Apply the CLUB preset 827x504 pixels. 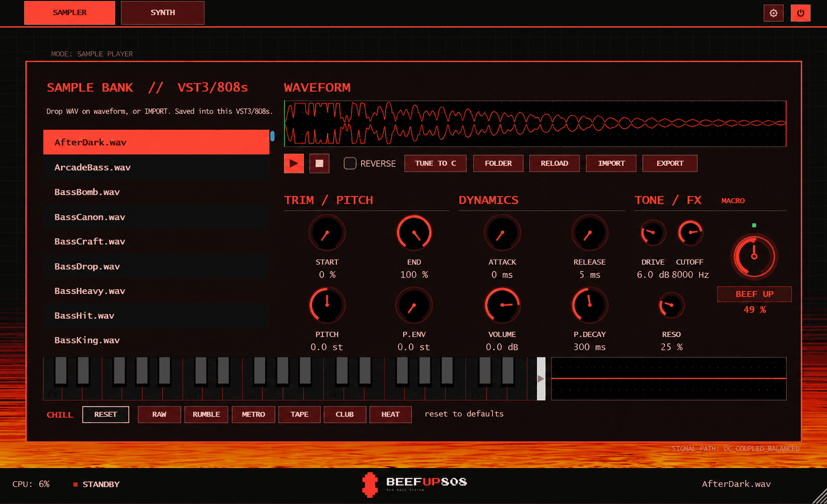[x=344, y=414]
